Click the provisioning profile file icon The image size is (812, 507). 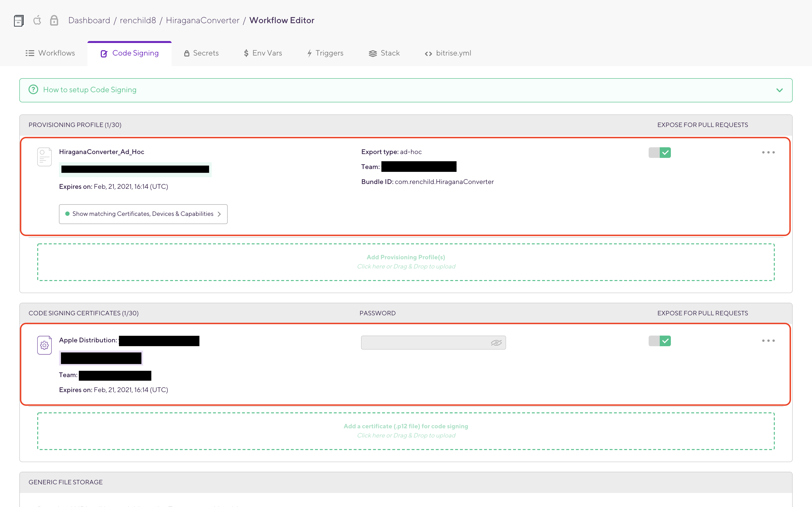pos(44,157)
